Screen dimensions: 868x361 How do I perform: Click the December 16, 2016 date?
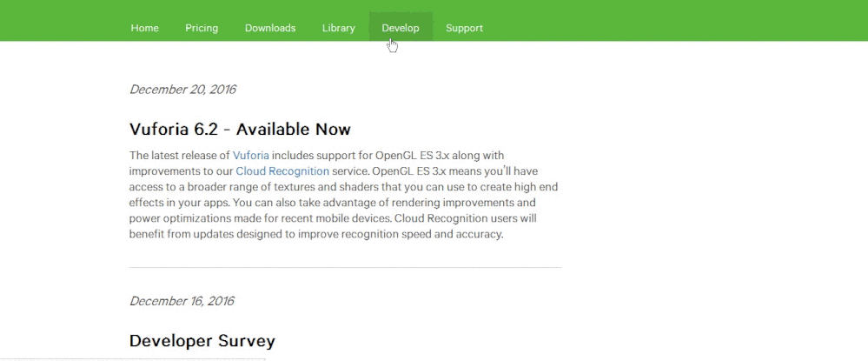pos(182,302)
